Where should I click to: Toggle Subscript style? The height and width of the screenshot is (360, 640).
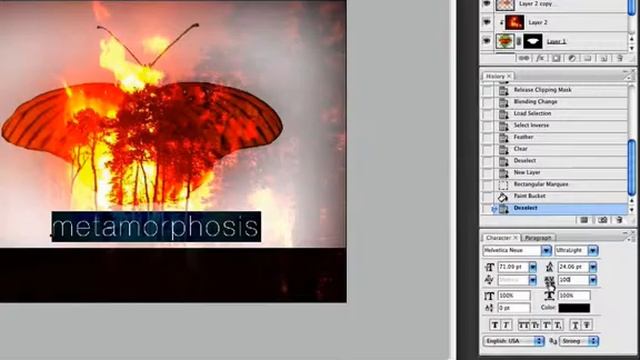click(558, 325)
